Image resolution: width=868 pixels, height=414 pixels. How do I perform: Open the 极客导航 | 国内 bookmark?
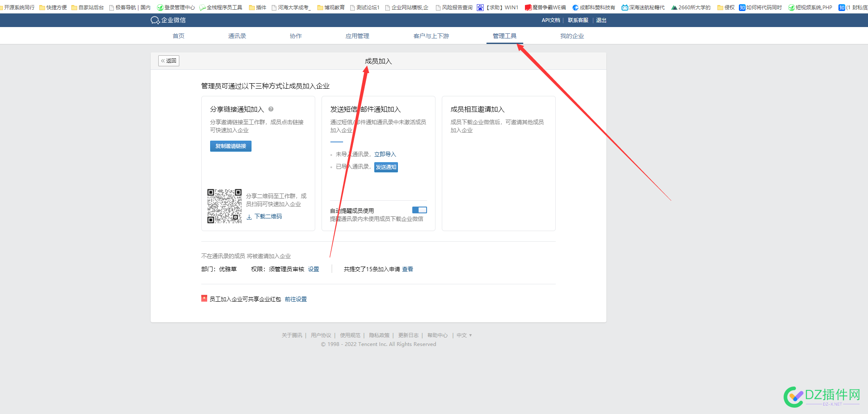pos(130,8)
